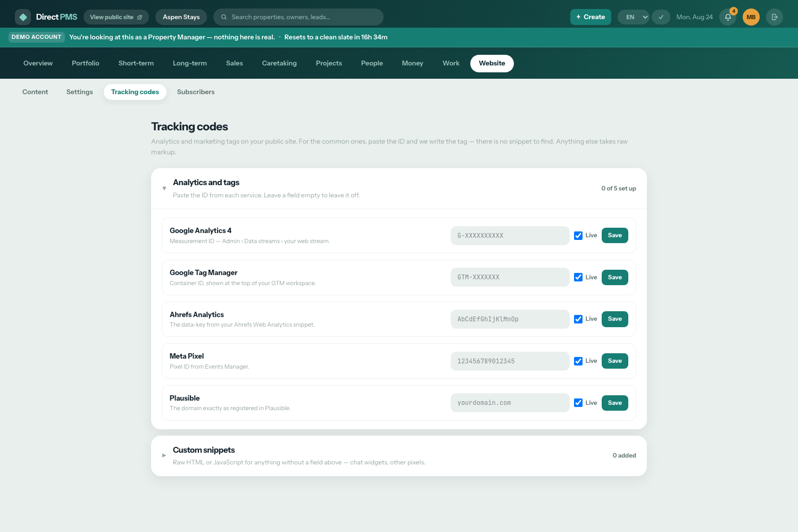Click the DirectPMS diamond logo icon
This screenshot has width=798, height=532.
pyautogui.click(x=23, y=17)
